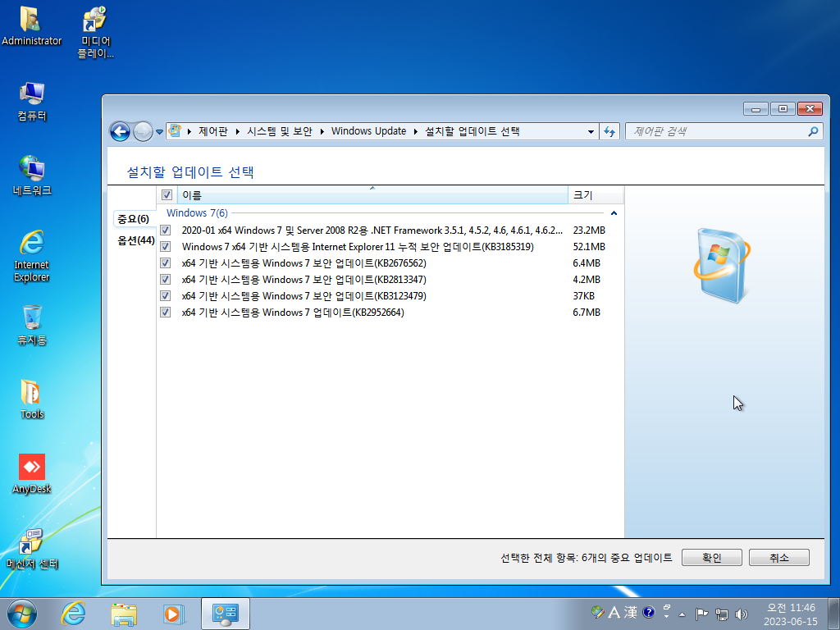Screen dimensions: 840x630
Task: Select the 메신저 센터 desktop shortcut
Action: click(x=32, y=549)
